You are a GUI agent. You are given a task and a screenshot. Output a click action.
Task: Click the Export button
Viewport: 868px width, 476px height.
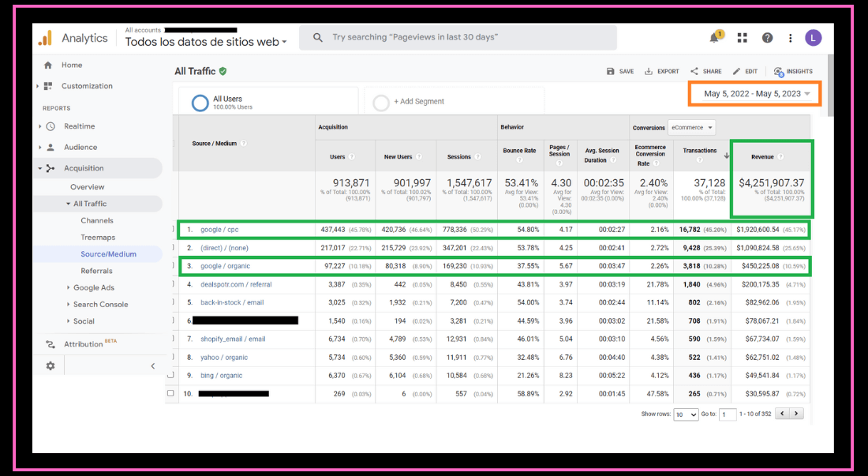pyautogui.click(x=661, y=71)
